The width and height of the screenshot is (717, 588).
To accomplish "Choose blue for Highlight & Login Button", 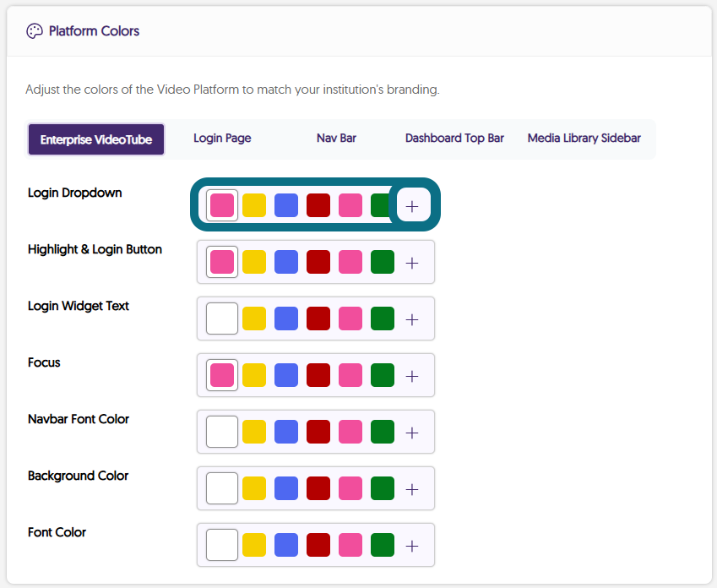I will coord(286,262).
